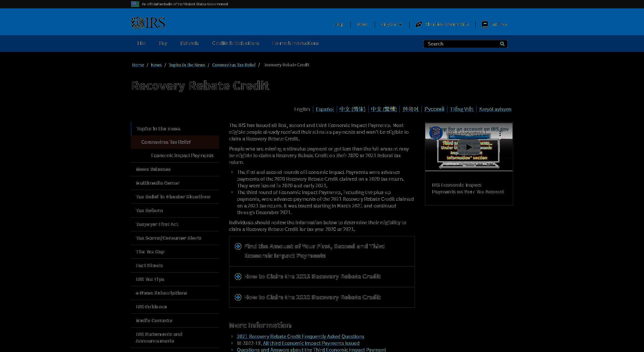The width and height of the screenshot is (644, 352).
Task: Open the English language dropdown in the header
Action: point(391,24)
